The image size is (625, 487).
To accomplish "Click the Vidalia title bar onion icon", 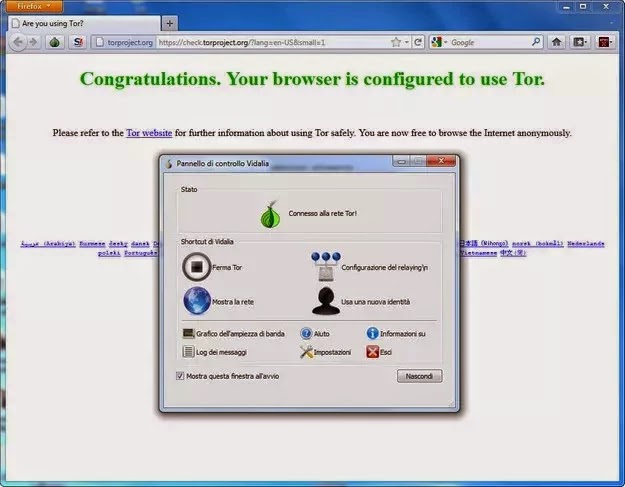I will click(169, 164).
